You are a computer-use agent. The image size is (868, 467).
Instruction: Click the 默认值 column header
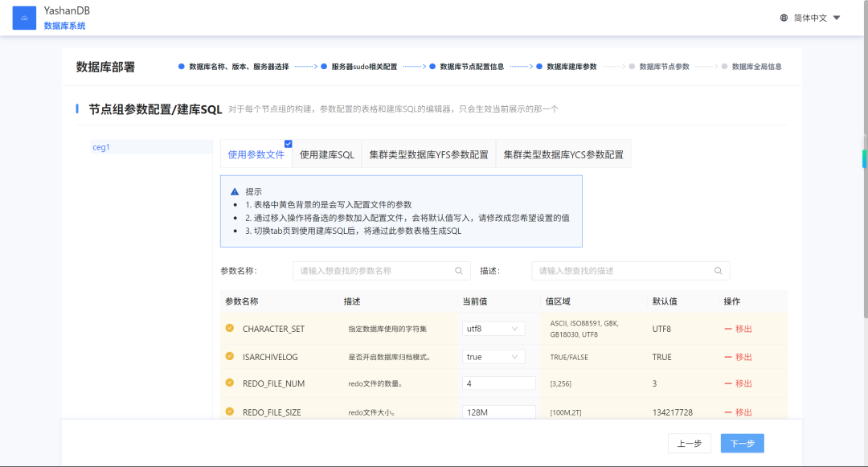tap(665, 301)
